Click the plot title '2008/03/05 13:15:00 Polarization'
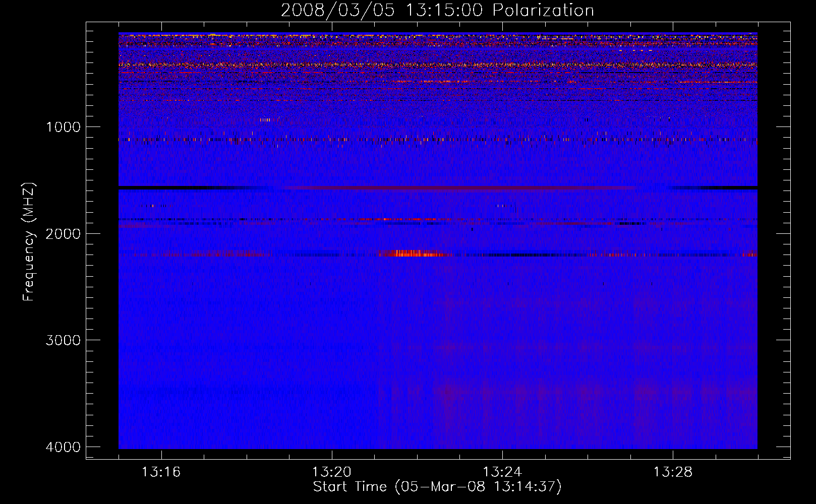 click(x=437, y=10)
